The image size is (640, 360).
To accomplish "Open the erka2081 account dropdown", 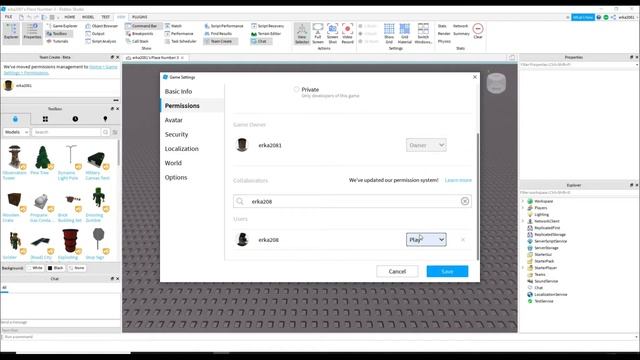I will click(x=628, y=17).
